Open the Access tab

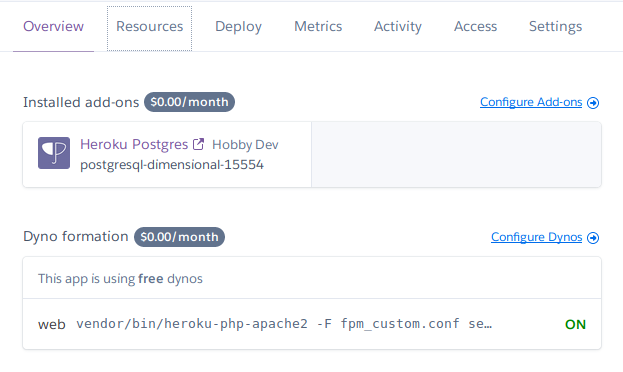click(x=476, y=26)
